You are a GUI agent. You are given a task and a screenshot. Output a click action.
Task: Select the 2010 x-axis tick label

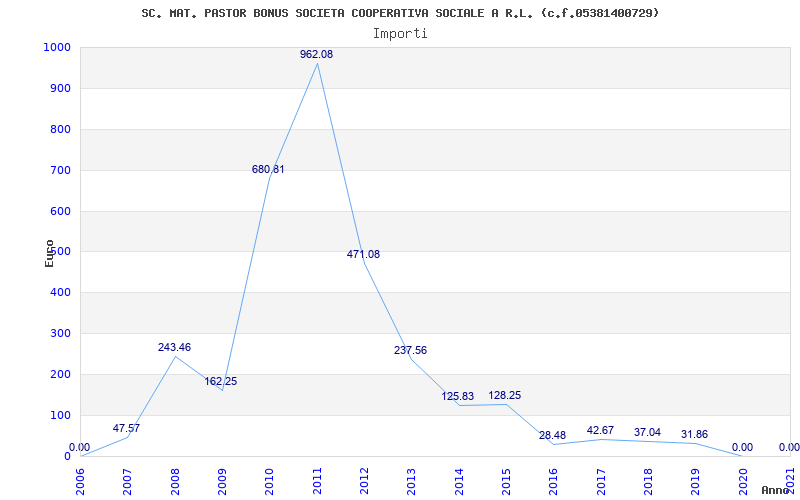coord(270,481)
